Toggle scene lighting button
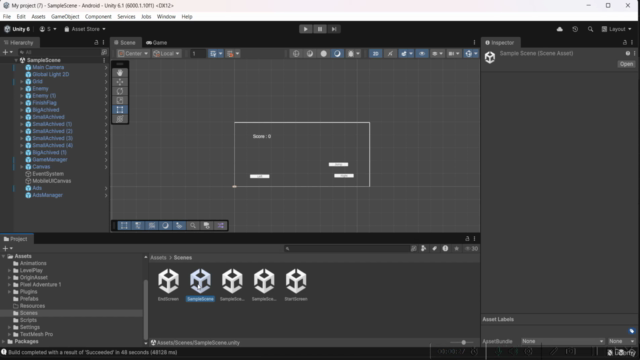640x360 pixels. [x=390, y=53]
